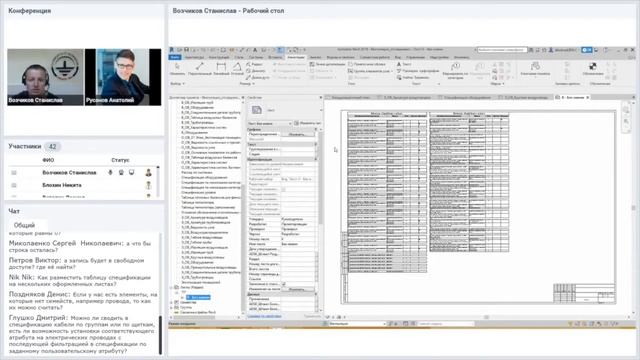Switch to the Надстройки ribbon tab
Screen dimensions: 640x360
coord(440,58)
